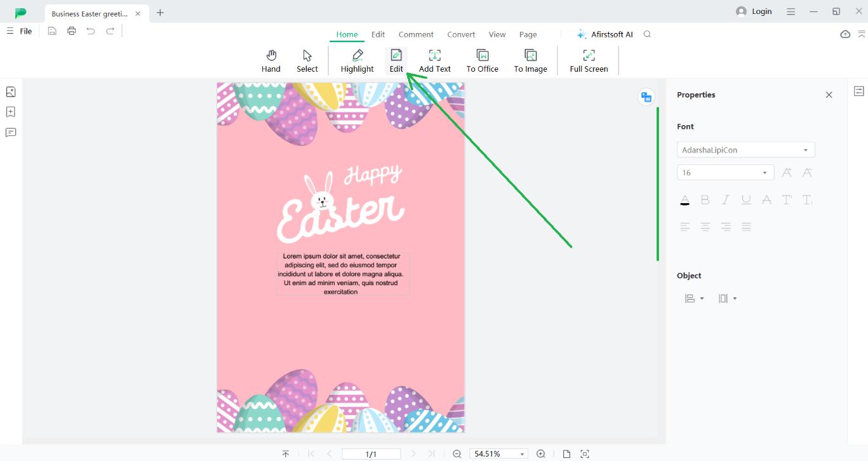
Task: Justify text alignment
Action: (x=747, y=227)
